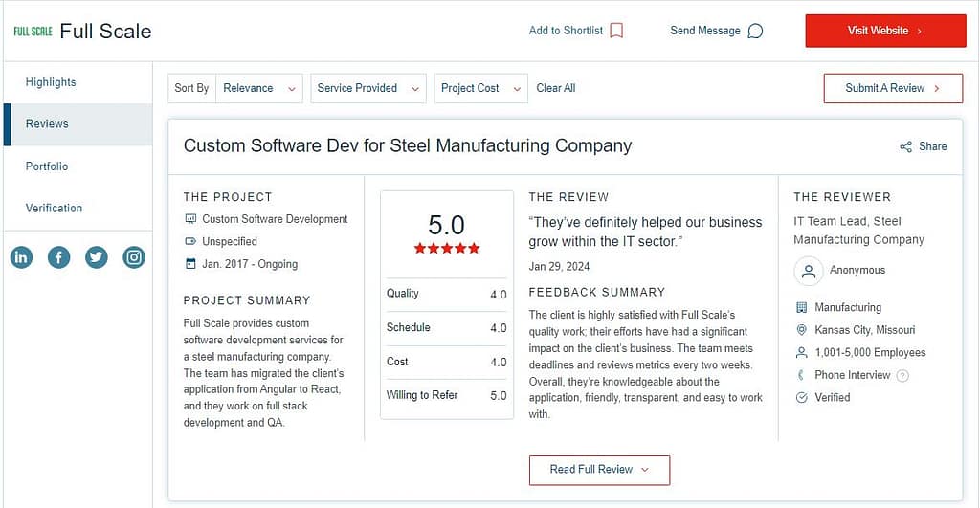Screen dimensions: 980x508
Task: Click the review date Jan 29, 2024
Action: [x=559, y=267]
